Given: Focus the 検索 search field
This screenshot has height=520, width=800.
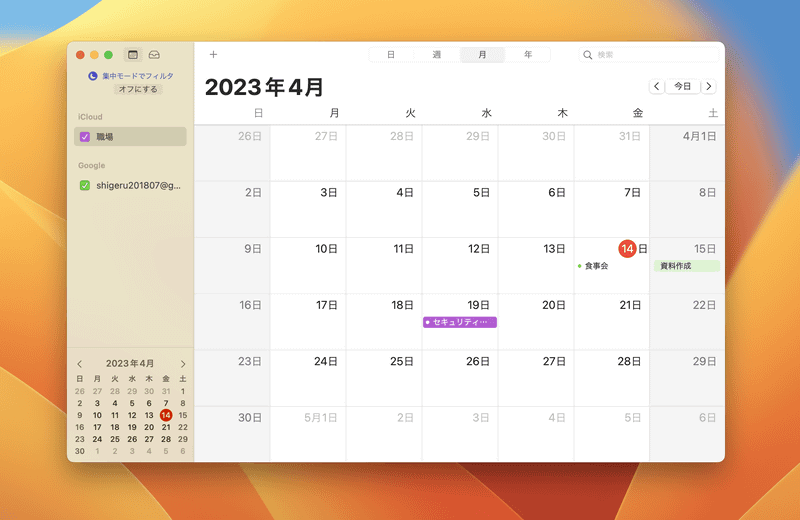Looking at the screenshot, I should 649,55.
